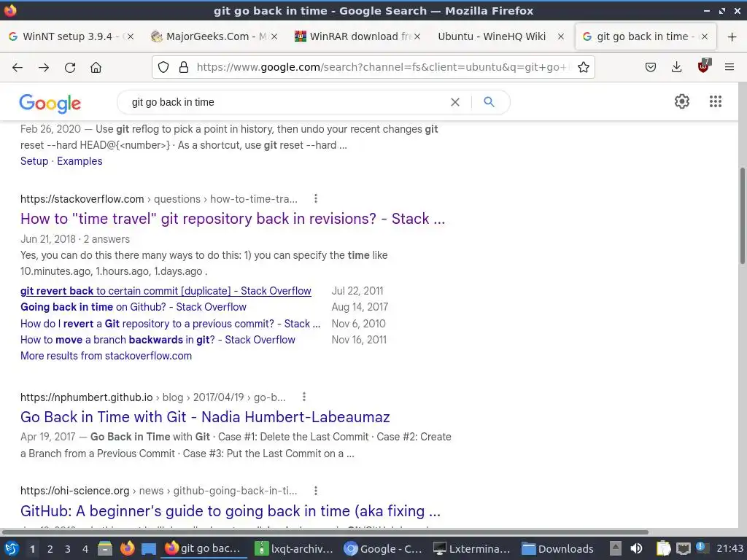Reload the current page
The width and height of the screenshot is (747, 560).
(x=70, y=68)
